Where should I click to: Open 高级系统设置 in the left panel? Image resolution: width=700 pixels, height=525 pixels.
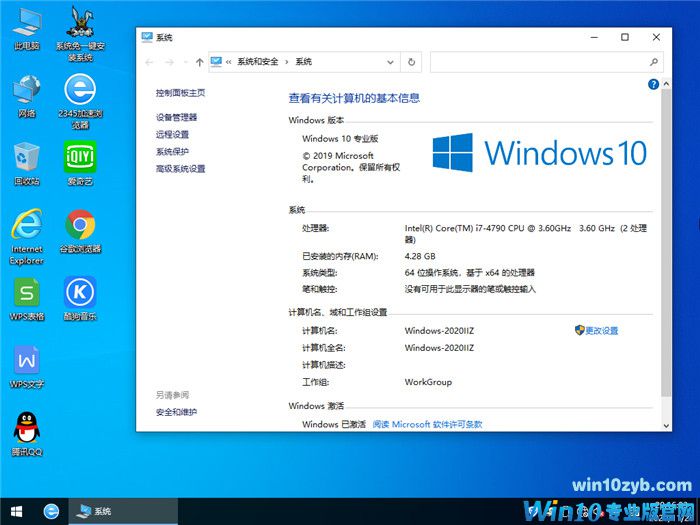pos(180,169)
